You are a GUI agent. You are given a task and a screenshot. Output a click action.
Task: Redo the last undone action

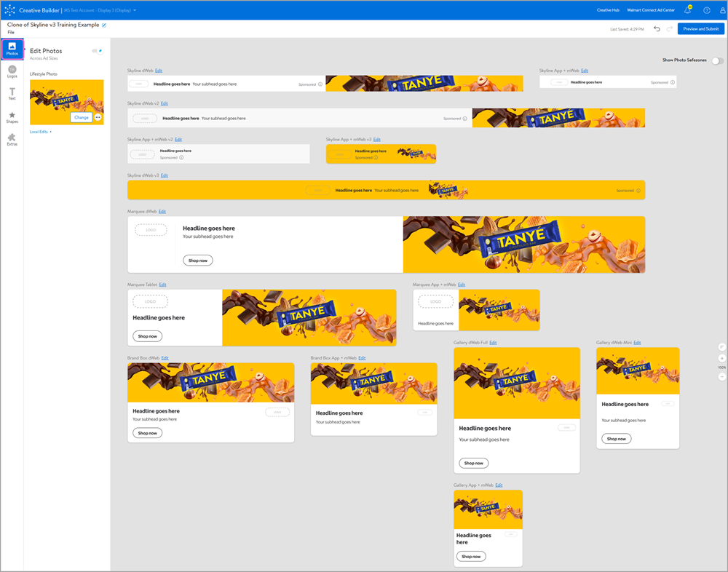pos(670,29)
